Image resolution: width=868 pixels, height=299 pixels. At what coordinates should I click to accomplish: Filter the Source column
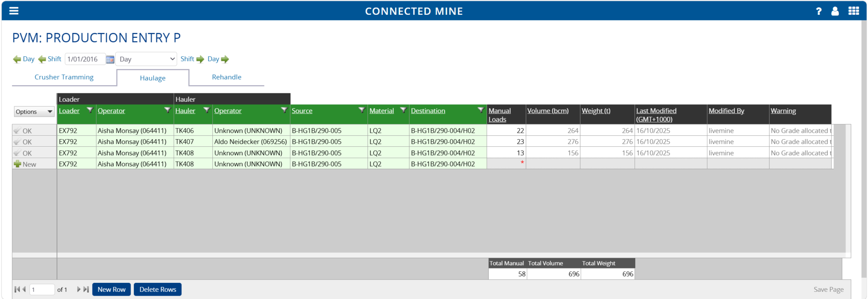(362, 110)
